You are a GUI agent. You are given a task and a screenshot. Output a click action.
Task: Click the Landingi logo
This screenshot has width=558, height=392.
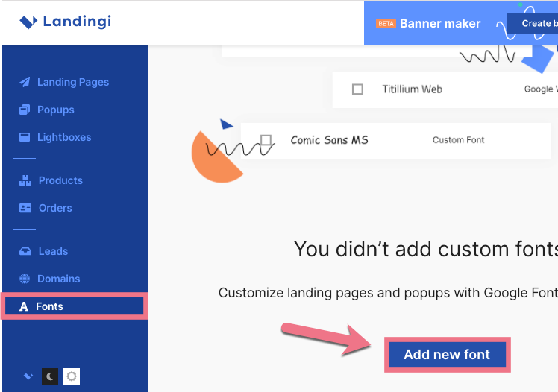(x=65, y=22)
